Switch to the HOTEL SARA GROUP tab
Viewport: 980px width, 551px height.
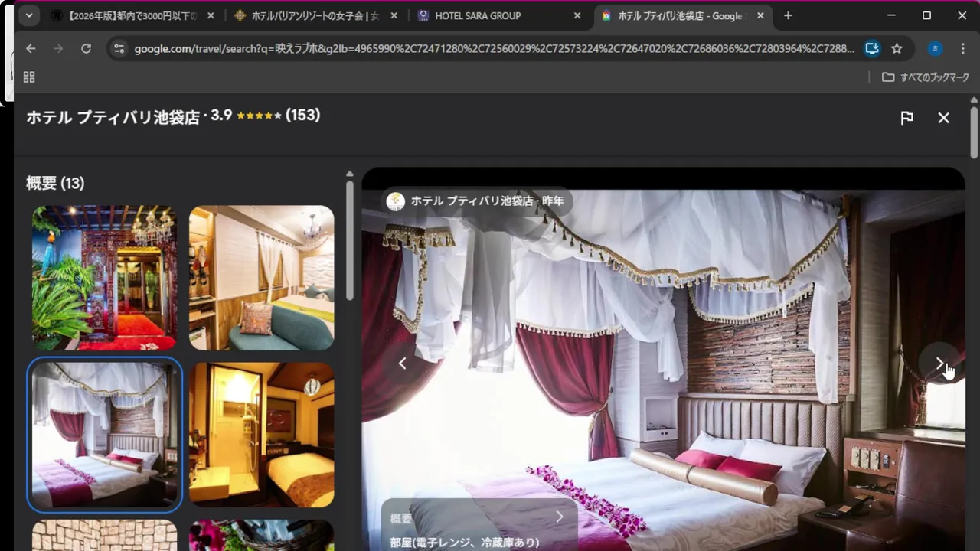[498, 15]
